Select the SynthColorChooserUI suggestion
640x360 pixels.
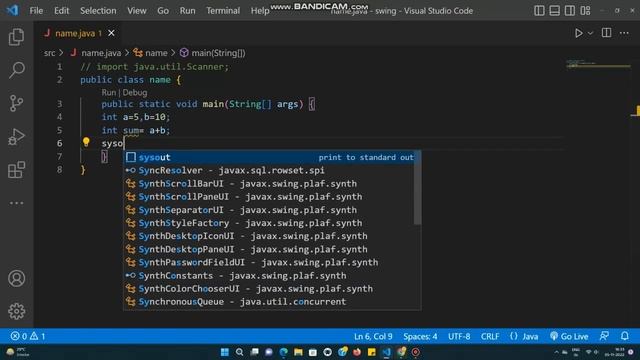tap(269, 289)
